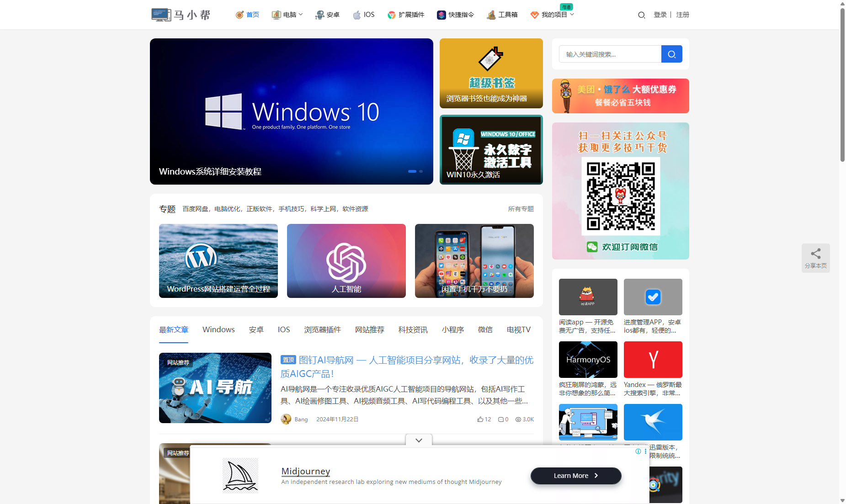Image resolution: width=846 pixels, height=504 pixels.
Task: Click the Learn More ad button
Action: click(x=576, y=476)
